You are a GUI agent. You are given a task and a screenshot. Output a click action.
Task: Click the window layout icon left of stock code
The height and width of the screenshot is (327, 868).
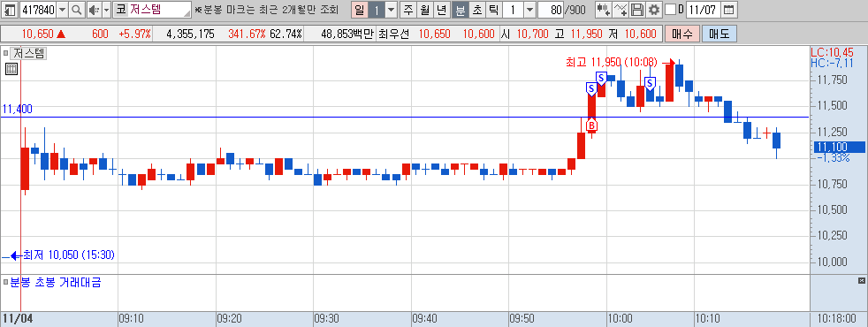[x=11, y=10]
